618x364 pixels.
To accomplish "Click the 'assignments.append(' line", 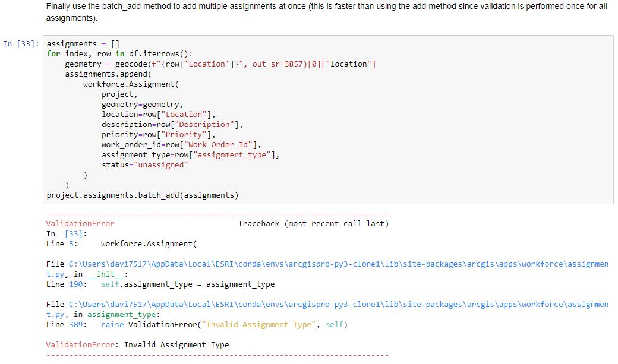I will click(x=108, y=74).
